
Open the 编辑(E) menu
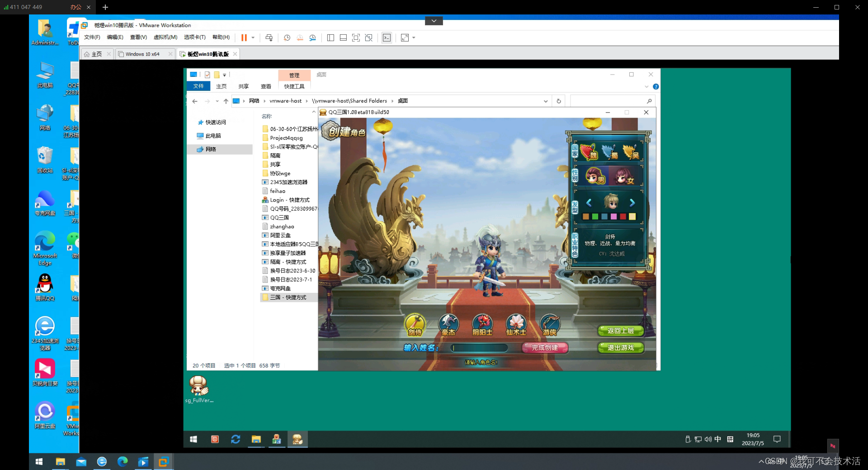115,37
